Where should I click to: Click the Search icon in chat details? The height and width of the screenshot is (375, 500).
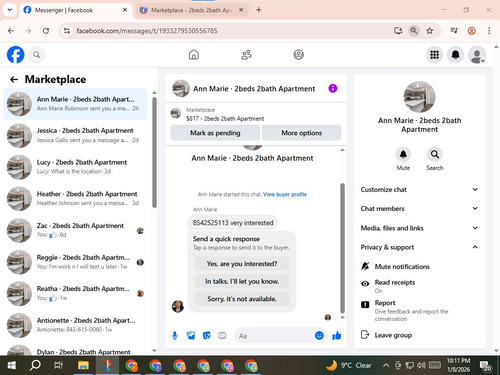point(435,154)
